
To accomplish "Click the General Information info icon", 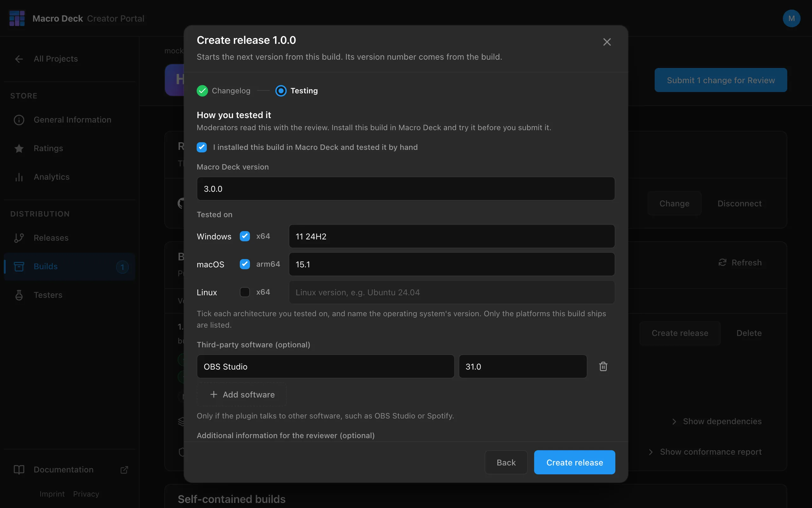I will click(x=19, y=120).
